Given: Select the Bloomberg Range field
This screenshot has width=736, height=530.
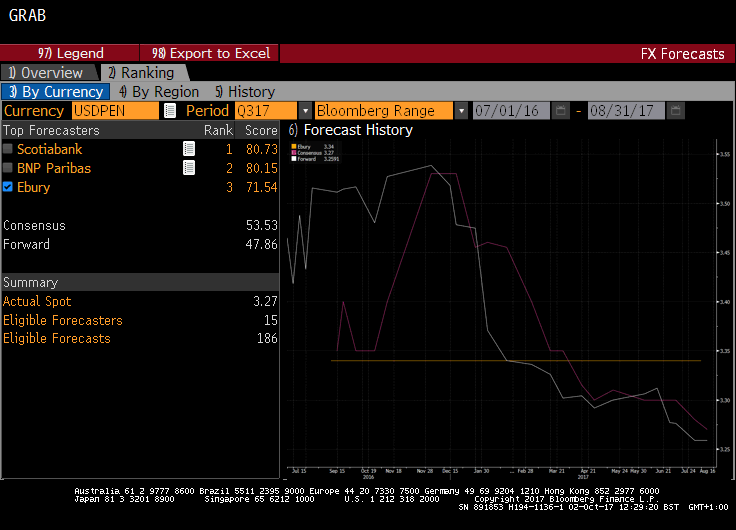Looking at the screenshot, I should (x=384, y=111).
